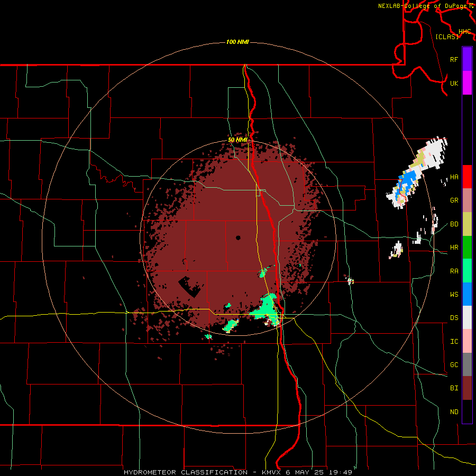Click the RF purple legend swatch
This screenshot has width=476, height=476.
coord(467,59)
